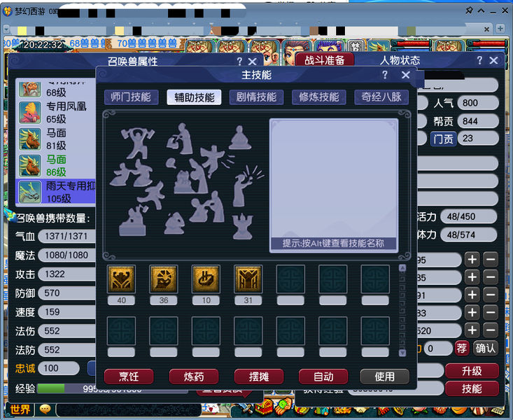Select the green 马面 86级 pet portrait
Image resolution: width=513 pixels, height=420 pixels.
(30, 166)
